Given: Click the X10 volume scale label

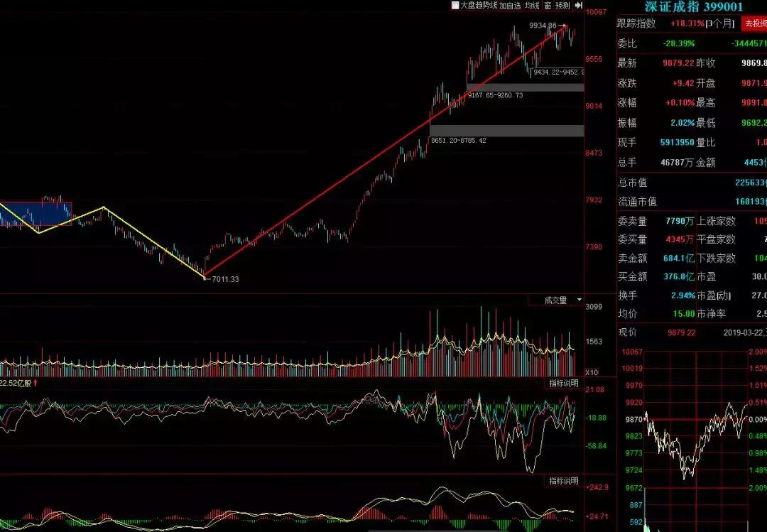Looking at the screenshot, I should pyautogui.click(x=592, y=372).
